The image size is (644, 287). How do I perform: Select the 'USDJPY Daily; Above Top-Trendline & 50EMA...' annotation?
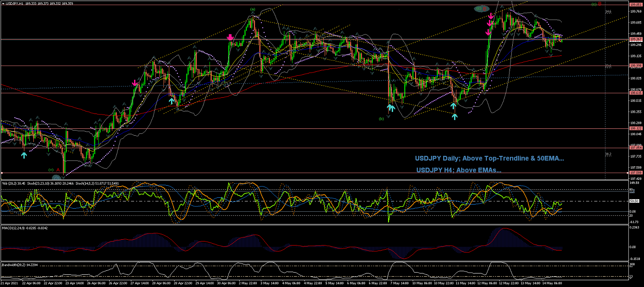[490, 158]
